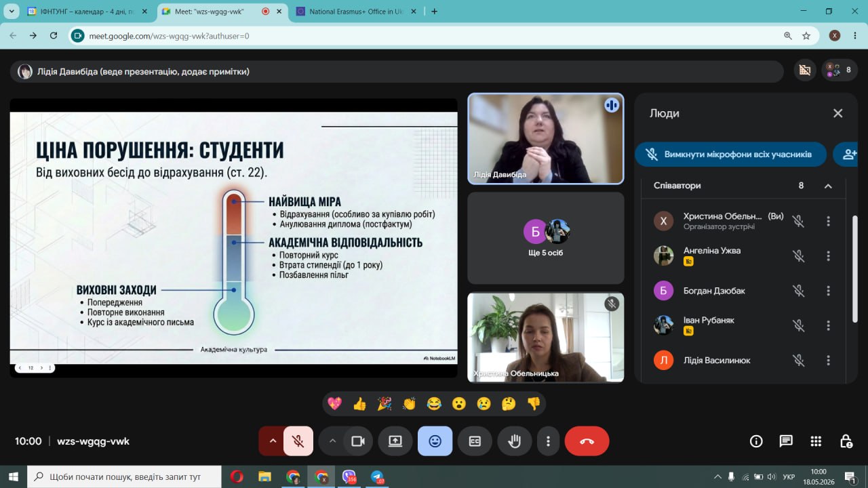
Task: Mute Богдан Дзюбак in the list
Action: pos(799,291)
